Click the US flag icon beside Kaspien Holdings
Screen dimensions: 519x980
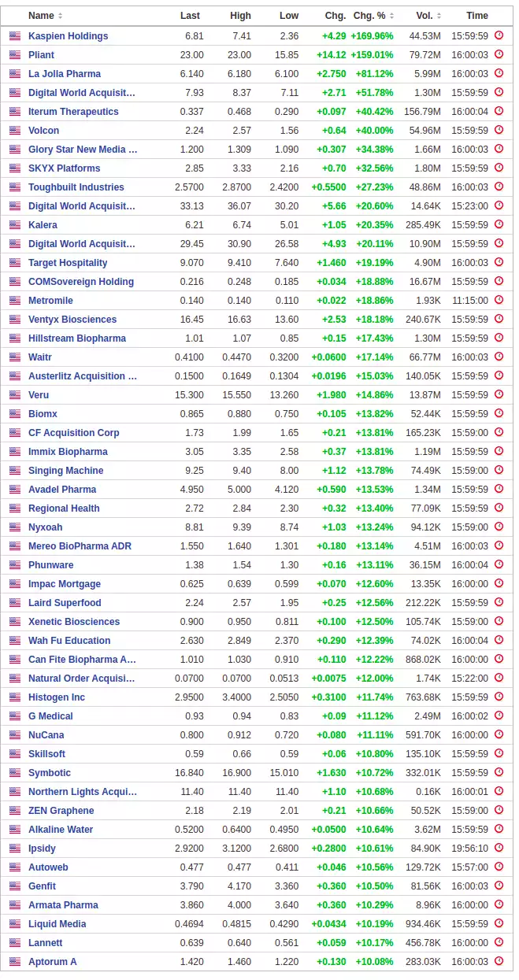[x=15, y=36]
